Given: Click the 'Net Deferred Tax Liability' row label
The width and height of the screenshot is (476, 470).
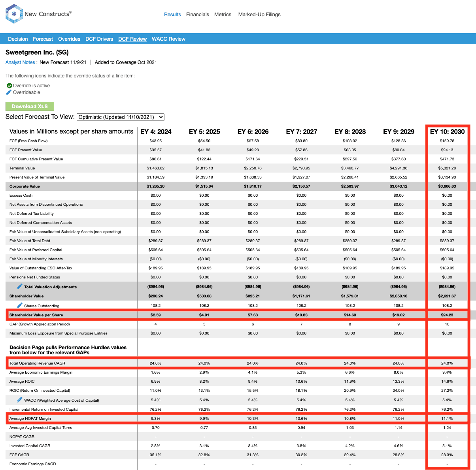Looking at the screenshot, I should tap(32, 214).
